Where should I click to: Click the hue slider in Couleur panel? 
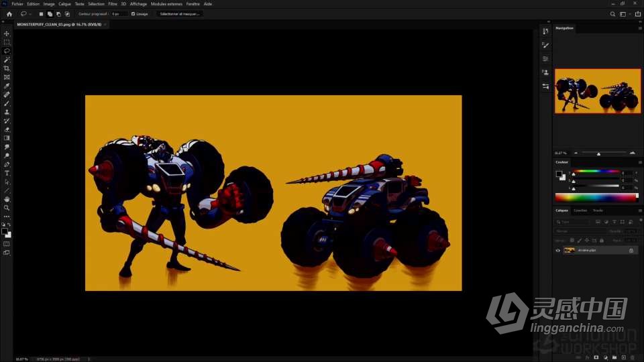(x=596, y=172)
